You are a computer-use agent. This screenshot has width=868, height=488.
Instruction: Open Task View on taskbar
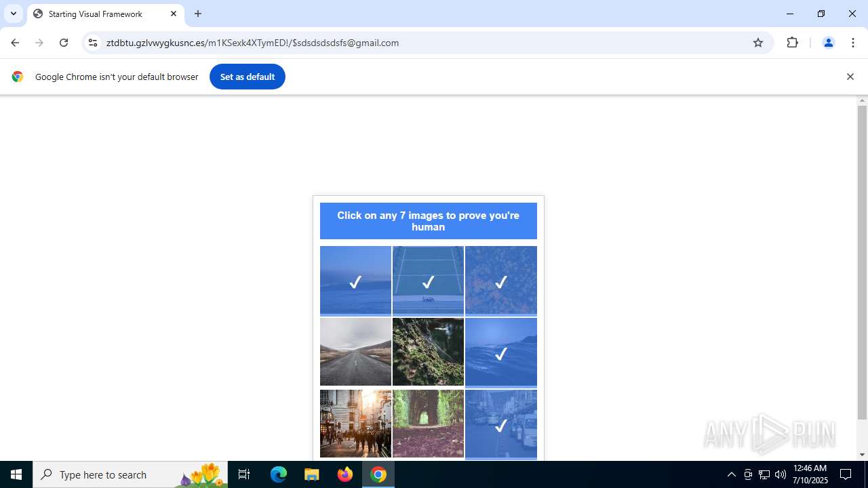244,474
